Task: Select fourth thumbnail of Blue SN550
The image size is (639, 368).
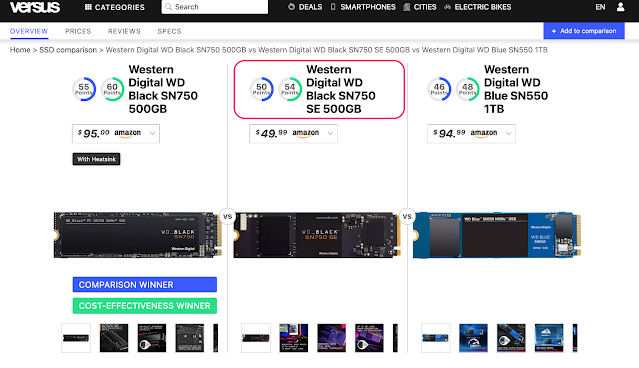Action: [549, 338]
